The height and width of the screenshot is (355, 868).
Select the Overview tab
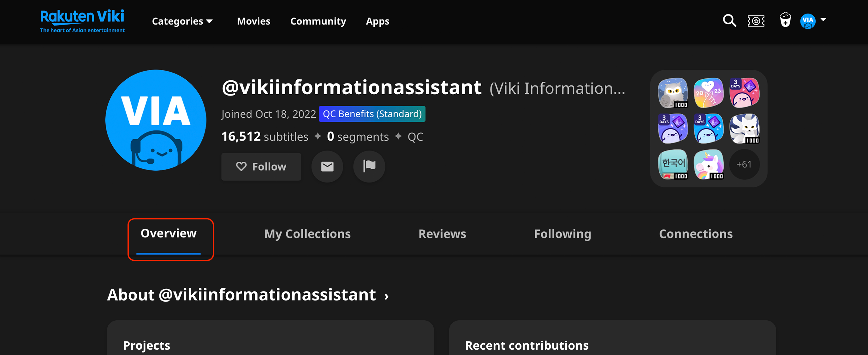pos(169,233)
